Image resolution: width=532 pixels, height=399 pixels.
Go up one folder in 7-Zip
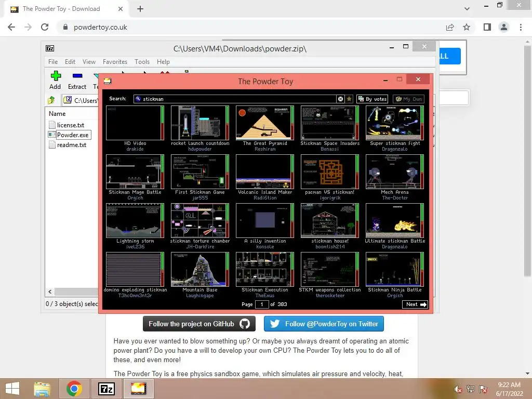pyautogui.click(x=51, y=100)
